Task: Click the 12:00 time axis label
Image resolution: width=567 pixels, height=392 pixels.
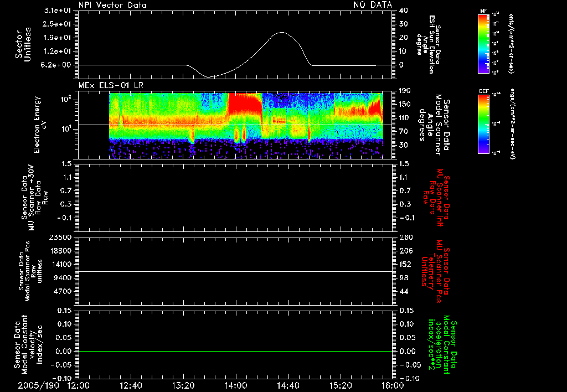Action: (79, 386)
